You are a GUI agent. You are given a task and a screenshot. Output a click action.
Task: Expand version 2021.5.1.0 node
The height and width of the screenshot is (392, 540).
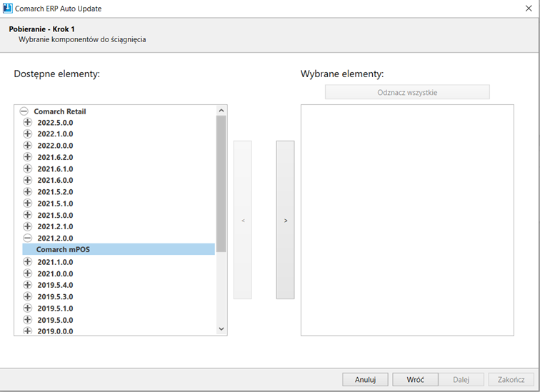tap(28, 203)
